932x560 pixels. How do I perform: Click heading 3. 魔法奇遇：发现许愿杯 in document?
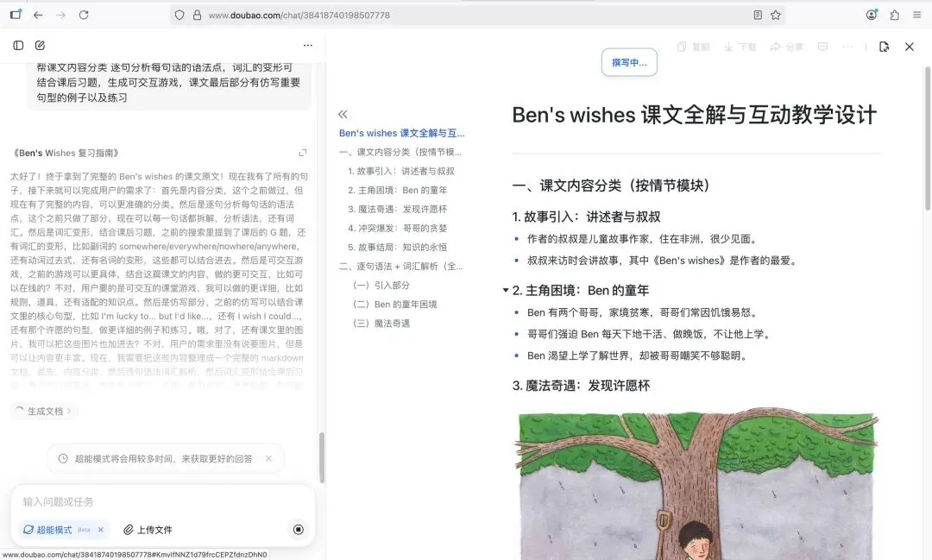(x=581, y=386)
